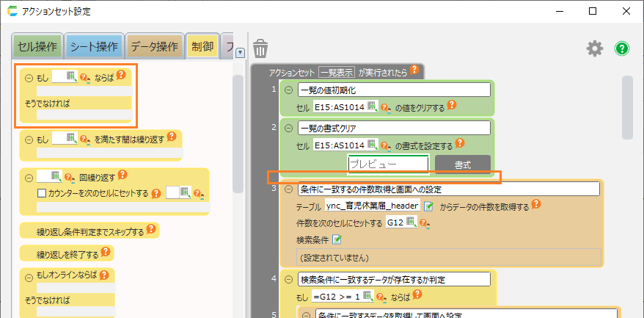Click help icon next to 繰り返しを終了する
The image size is (644, 318).
click(106, 253)
